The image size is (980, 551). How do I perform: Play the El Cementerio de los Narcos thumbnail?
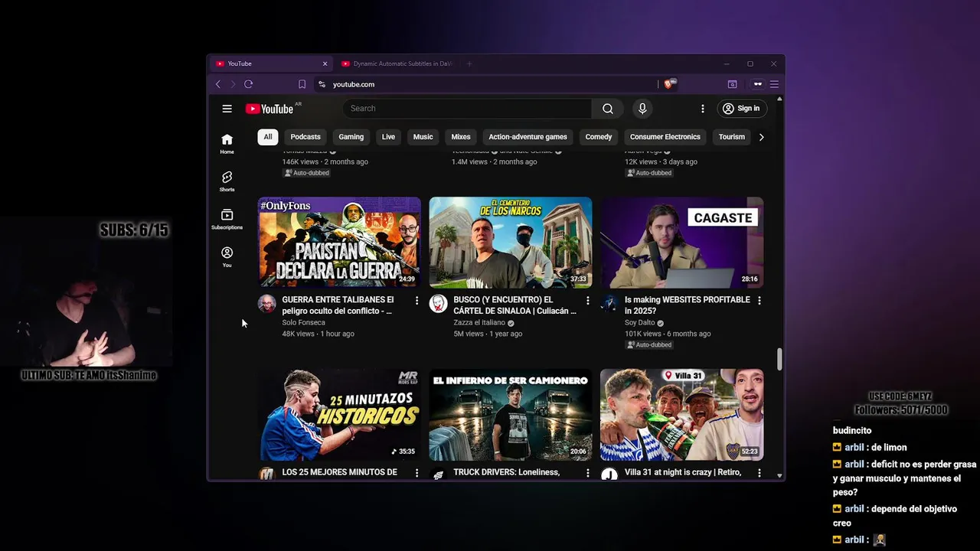[511, 243]
